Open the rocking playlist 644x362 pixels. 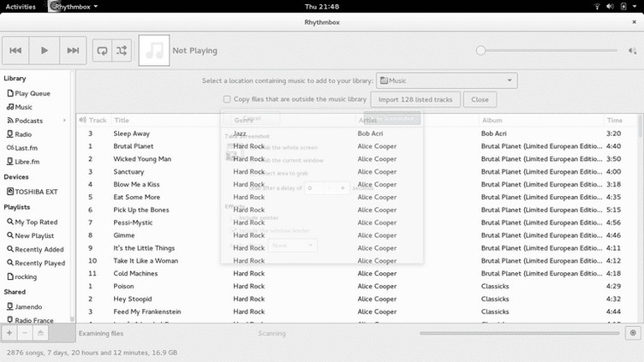coord(21,276)
